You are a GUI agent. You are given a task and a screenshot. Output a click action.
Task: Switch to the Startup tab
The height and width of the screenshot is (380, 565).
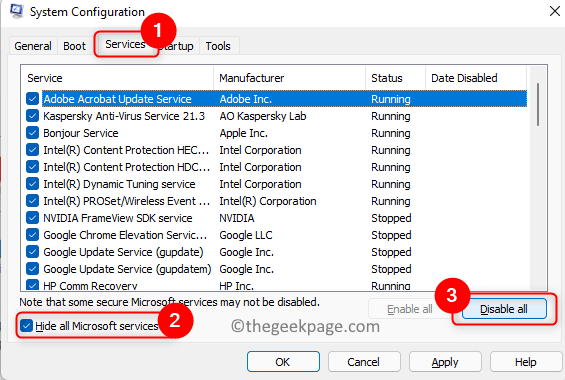(178, 46)
